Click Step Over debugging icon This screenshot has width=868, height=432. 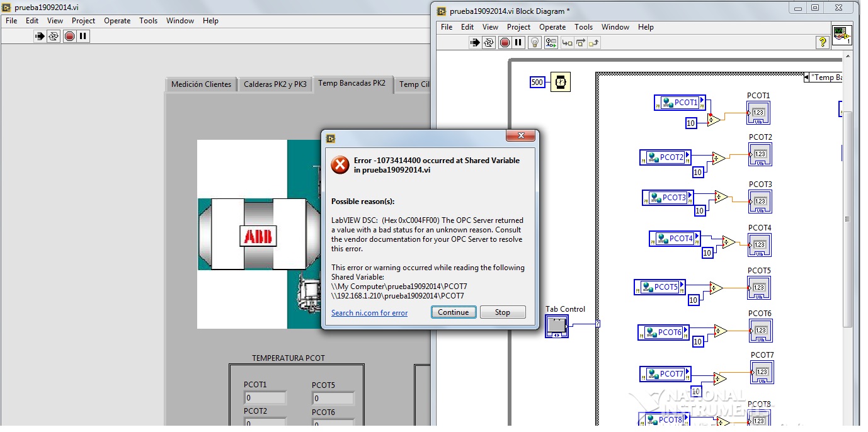click(580, 42)
